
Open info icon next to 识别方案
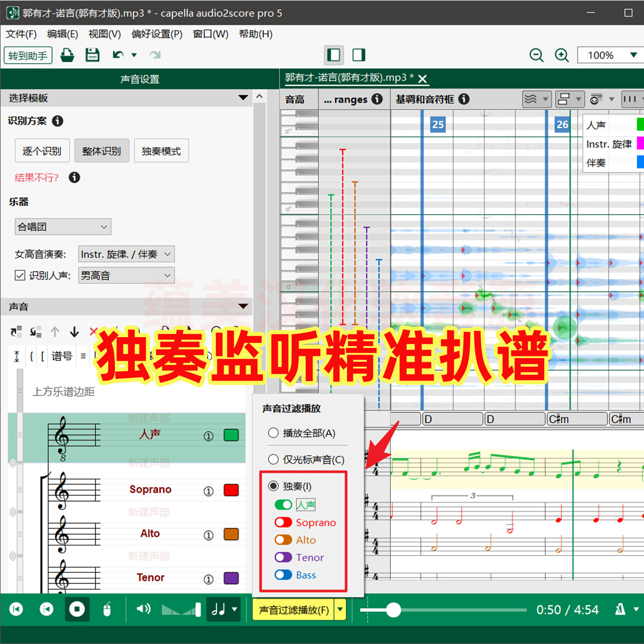58,121
